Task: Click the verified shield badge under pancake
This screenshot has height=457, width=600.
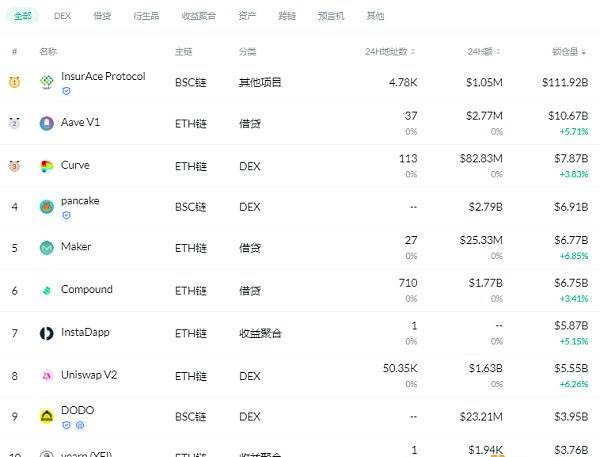Action: (66, 215)
